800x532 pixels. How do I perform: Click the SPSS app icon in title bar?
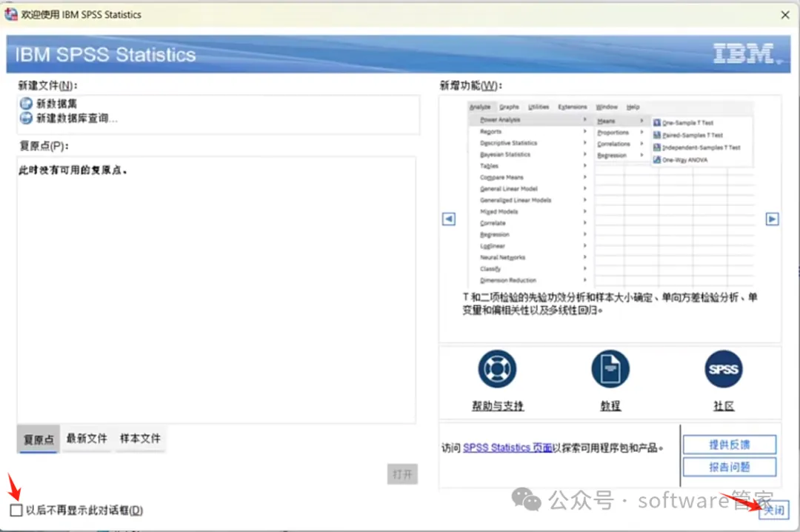[x=10, y=14]
